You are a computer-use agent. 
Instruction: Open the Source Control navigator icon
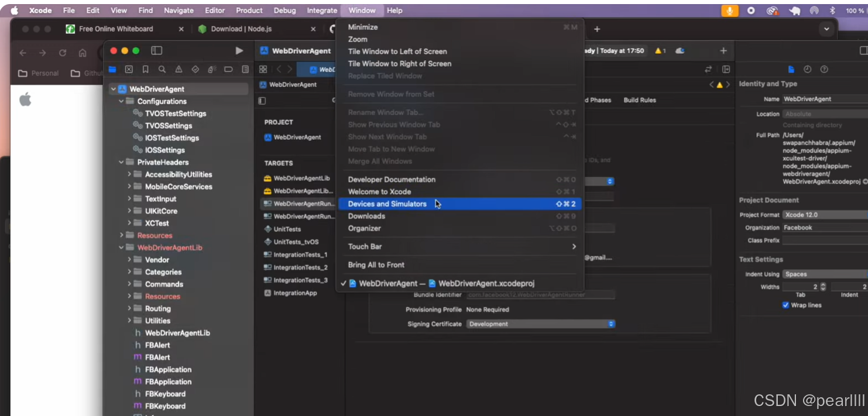[129, 69]
